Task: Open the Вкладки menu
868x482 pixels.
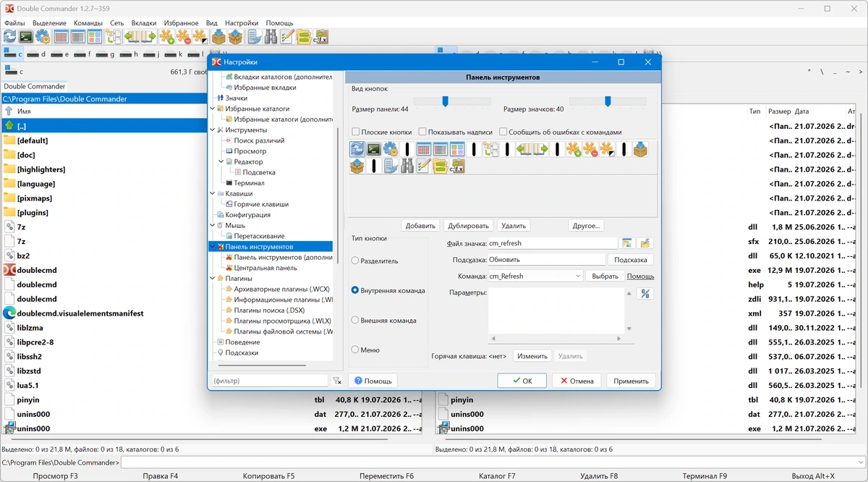Action: pyautogui.click(x=144, y=23)
